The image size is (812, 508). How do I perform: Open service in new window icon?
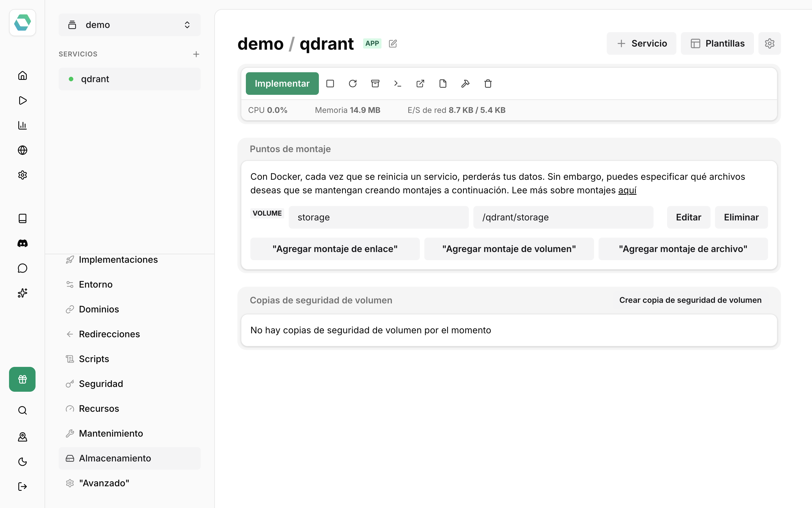point(420,84)
